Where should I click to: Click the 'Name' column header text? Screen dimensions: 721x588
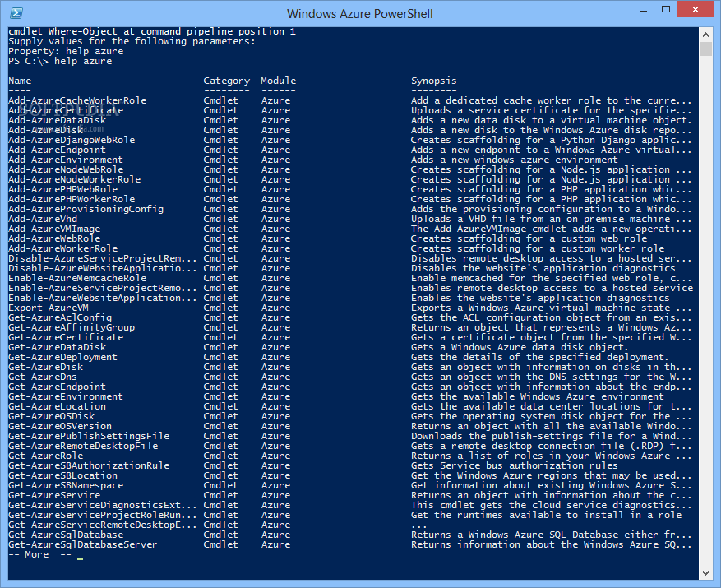pos(20,81)
